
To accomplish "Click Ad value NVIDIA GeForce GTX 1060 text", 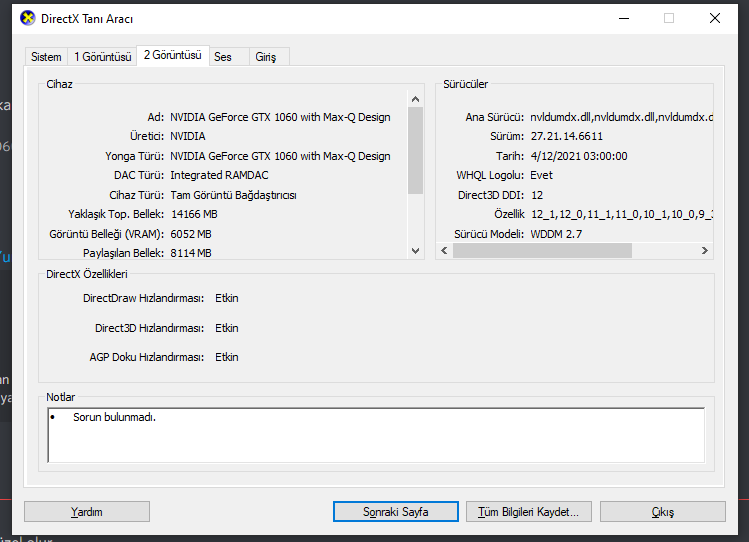I will click(280, 117).
